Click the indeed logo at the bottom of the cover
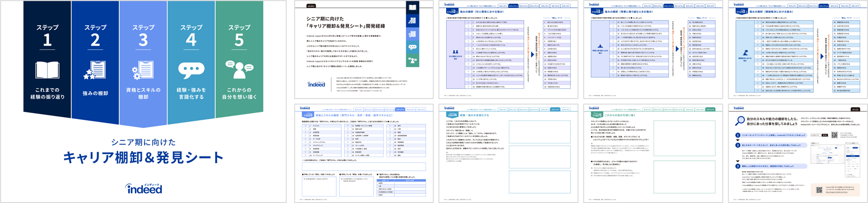Image resolution: width=868 pixels, height=203 pixels. click(x=143, y=188)
